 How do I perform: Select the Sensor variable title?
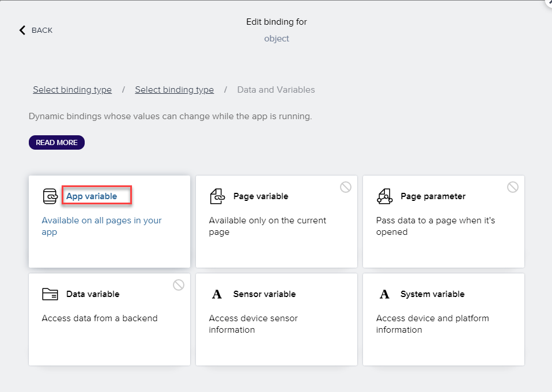pyautogui.click(x=264, y=294)
